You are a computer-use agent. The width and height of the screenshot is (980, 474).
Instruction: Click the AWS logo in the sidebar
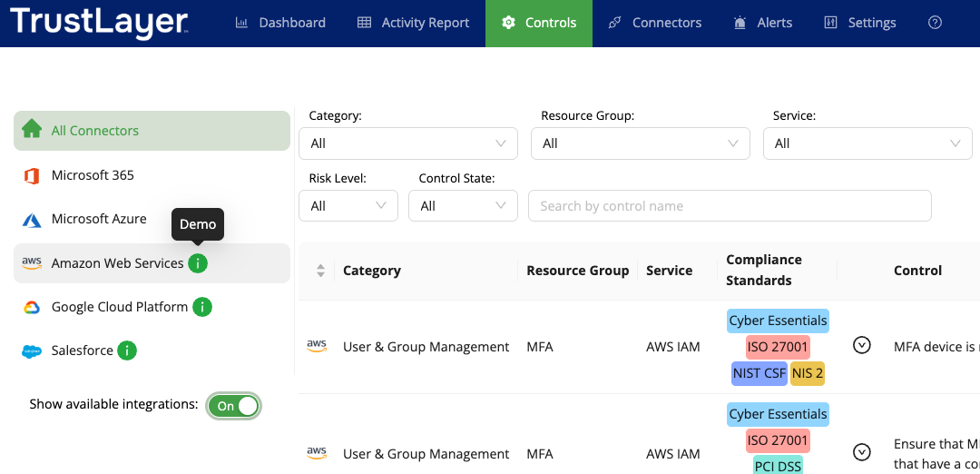[x=31, y=263]
